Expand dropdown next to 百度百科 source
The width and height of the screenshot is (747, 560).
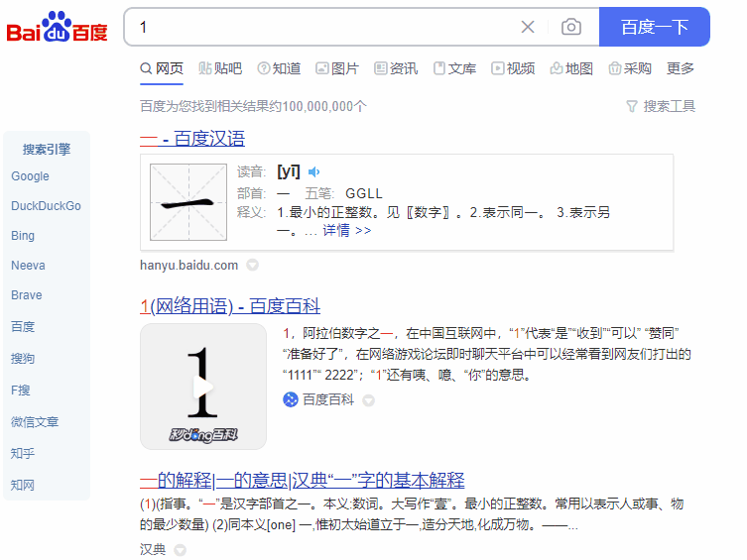pos(368,400)
